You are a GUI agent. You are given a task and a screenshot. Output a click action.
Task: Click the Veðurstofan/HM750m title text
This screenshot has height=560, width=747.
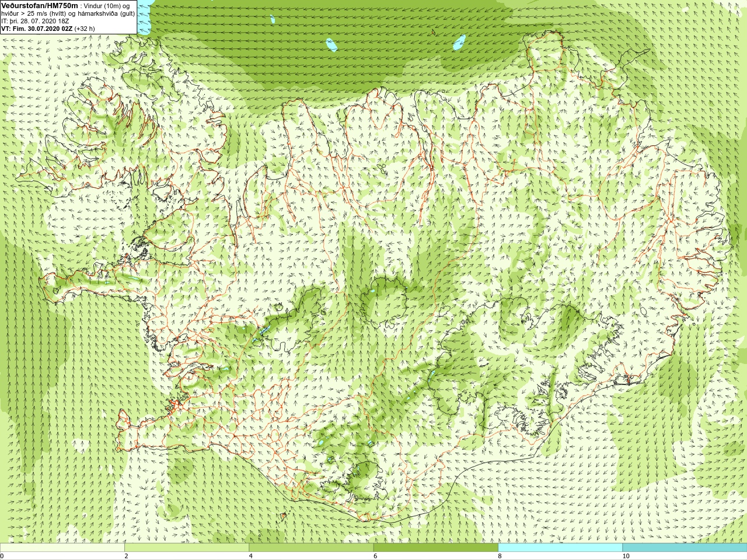point(39,5)
